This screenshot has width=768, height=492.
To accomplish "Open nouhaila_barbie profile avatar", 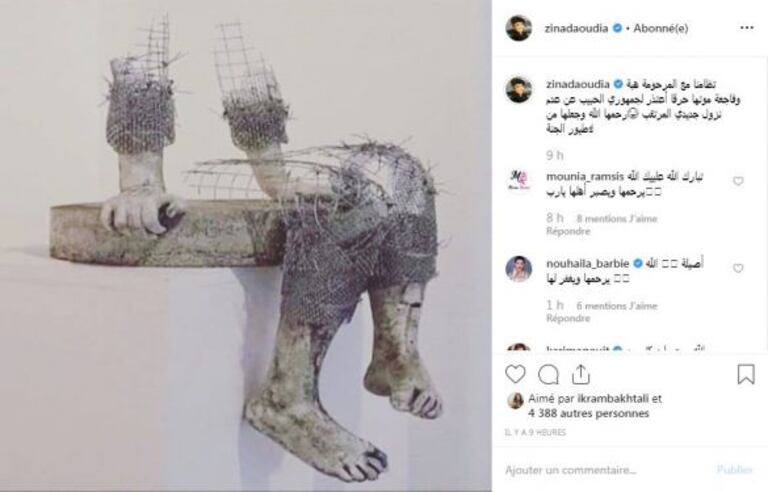I will coord(518,269).
